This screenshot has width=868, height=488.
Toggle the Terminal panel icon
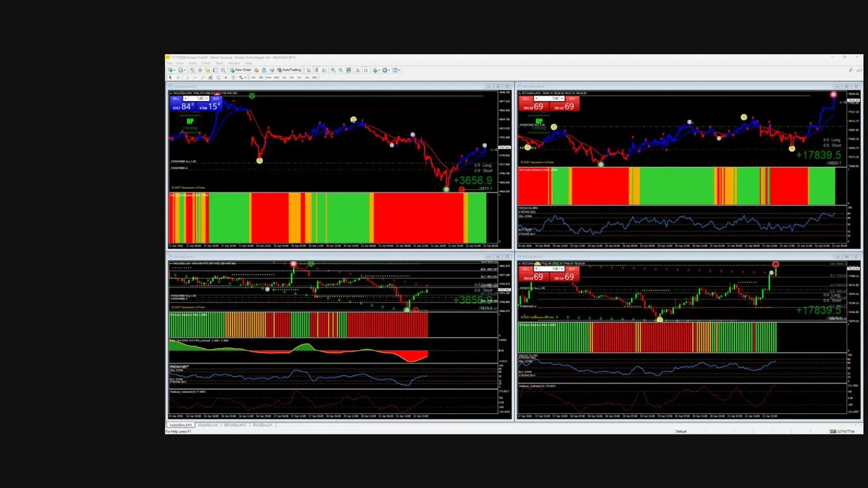[215, 70]
